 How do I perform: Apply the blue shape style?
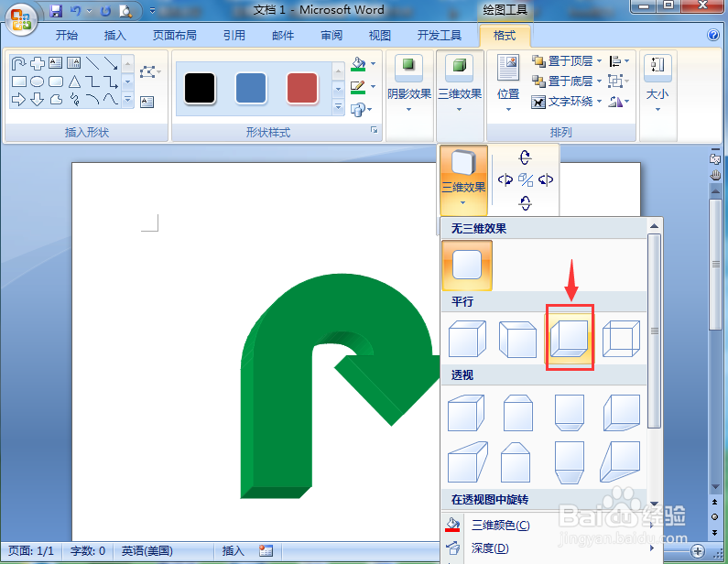coord(251,88)
